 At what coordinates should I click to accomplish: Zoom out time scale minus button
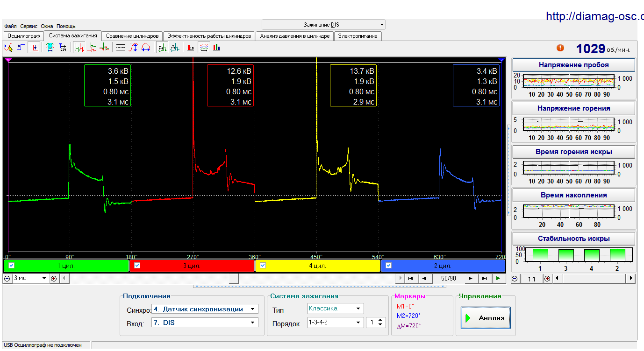(7, 278)
